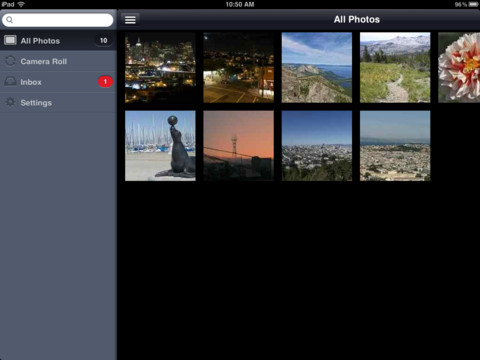
Task: Open the pink dahlia flower photo
Action: [x=459, y=67]
